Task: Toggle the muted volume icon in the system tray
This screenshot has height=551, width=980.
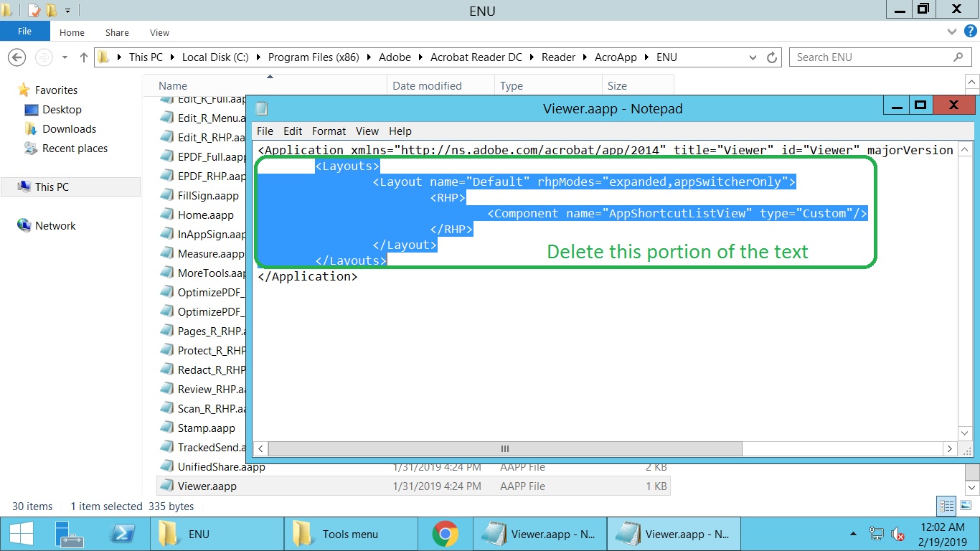Action: 897,534
